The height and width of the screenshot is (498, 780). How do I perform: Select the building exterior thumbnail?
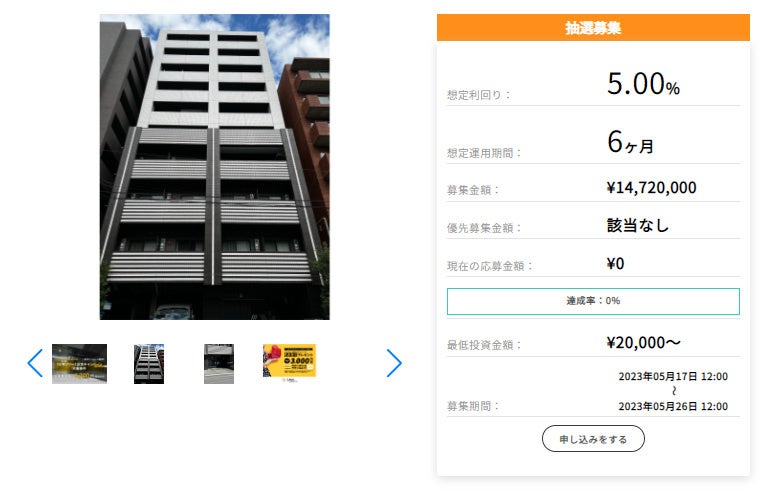tap(149, 364)
